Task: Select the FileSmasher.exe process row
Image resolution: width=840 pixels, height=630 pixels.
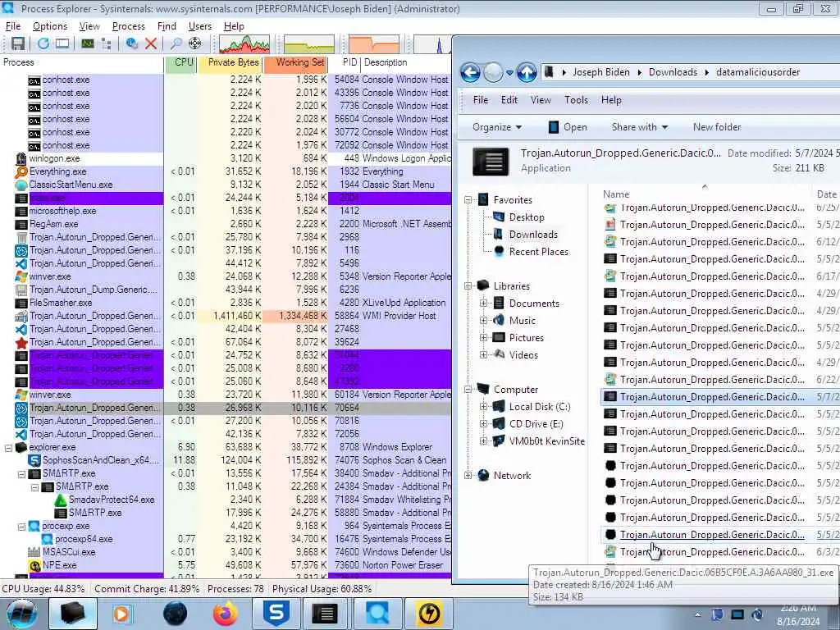Action: [x=226, y=303]
